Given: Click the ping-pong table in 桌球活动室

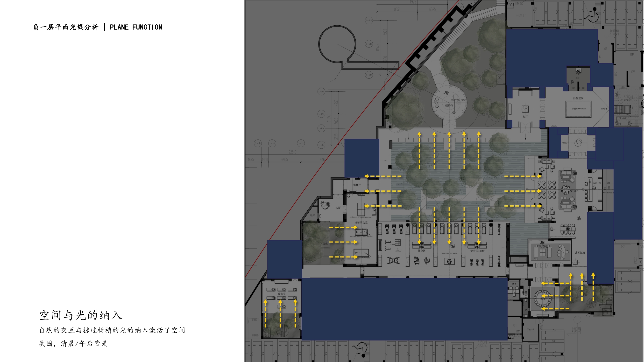Looking at the screenshot, I should [361, 209].
